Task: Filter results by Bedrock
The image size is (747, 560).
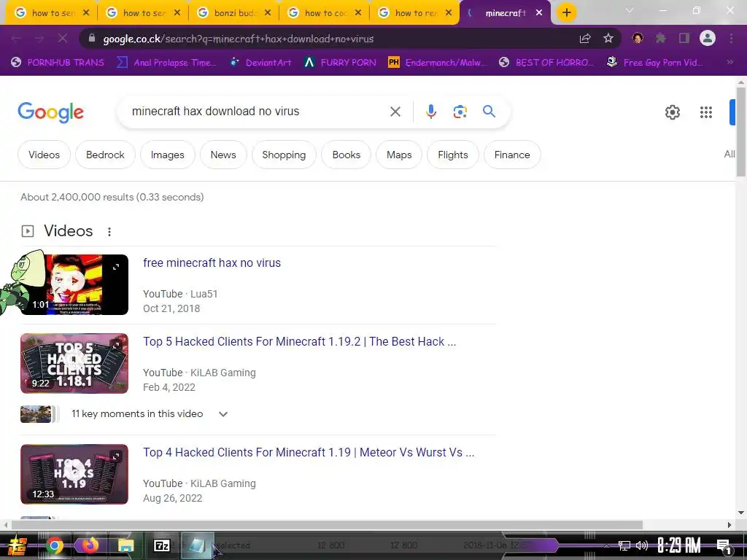Action: 105,155
